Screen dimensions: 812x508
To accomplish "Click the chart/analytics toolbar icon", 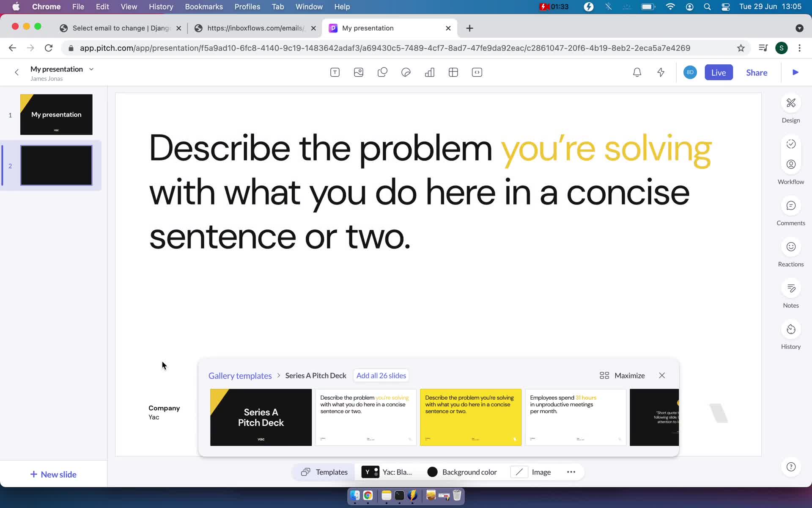I will pos(429,72).
